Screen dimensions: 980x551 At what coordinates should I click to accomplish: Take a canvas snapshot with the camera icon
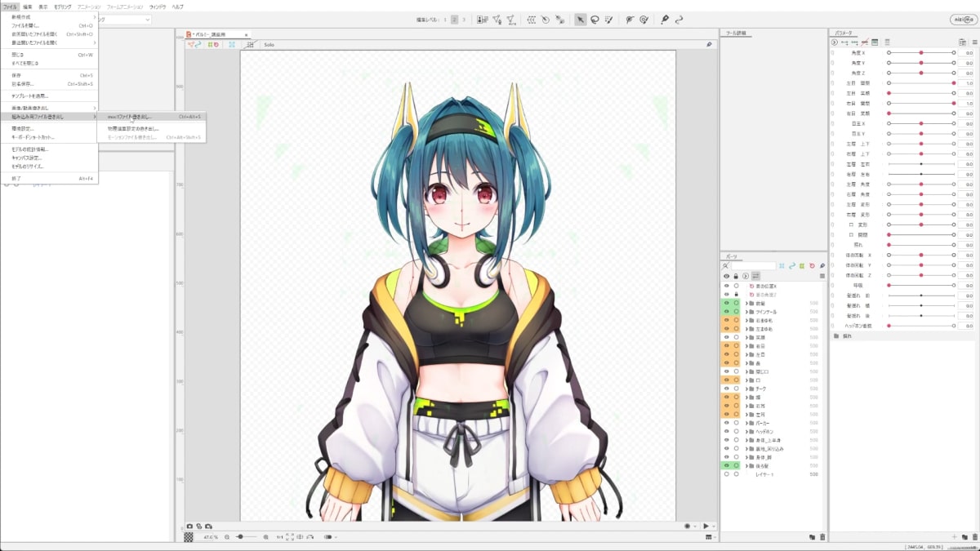(190, 527)
